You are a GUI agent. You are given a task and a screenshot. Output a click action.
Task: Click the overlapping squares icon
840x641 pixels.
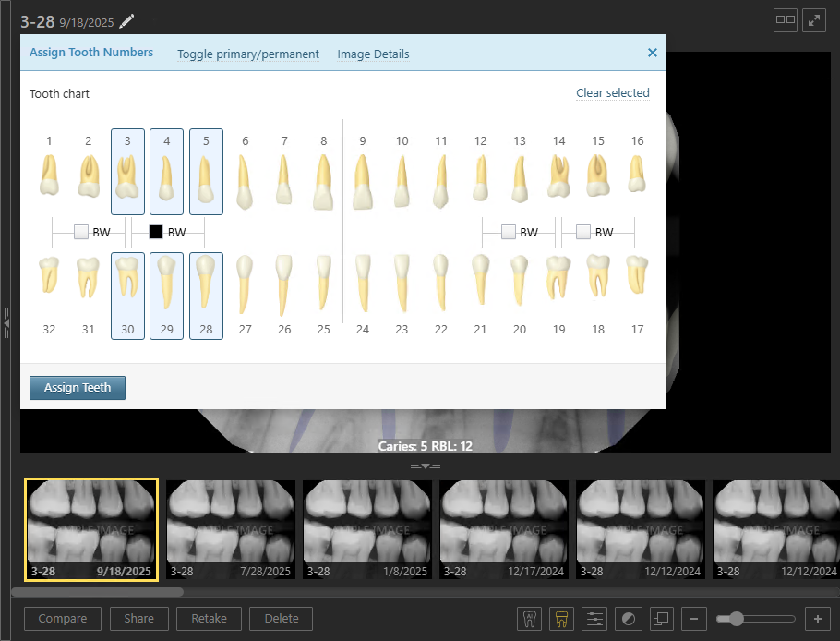[x=660, y=619]
